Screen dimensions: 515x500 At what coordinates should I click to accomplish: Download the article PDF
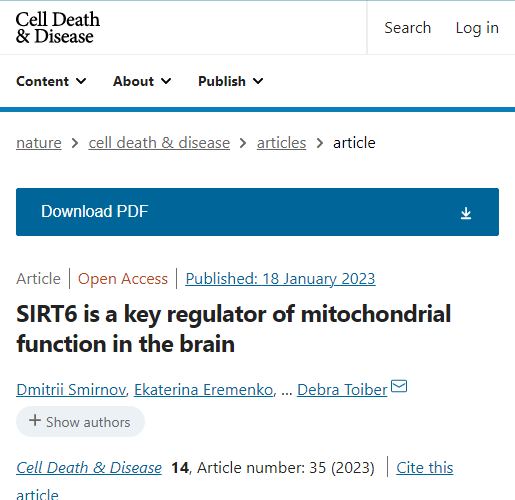[257, 212]
